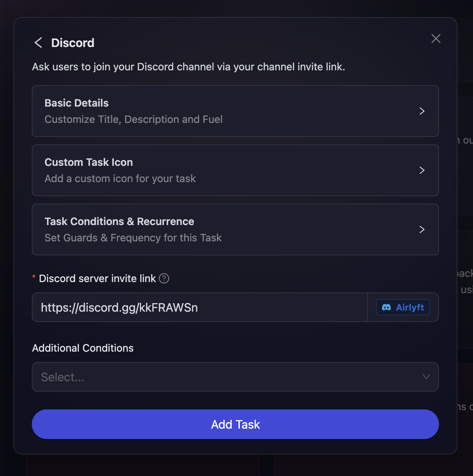This screenshot has width=473, height=476.
Task: Click the Discord logo on the Airlyft chip
Action: coord(386,307)
